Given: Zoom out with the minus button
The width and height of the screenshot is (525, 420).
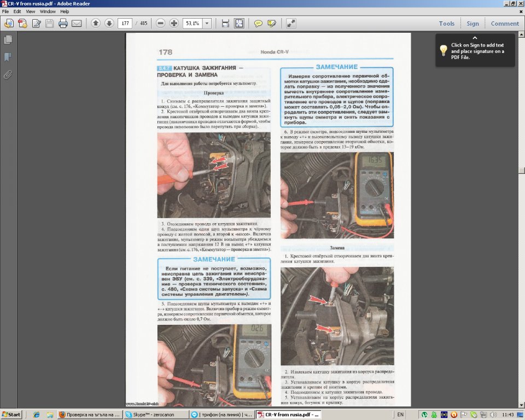Looking at the screenshot, I should pos(161,24).
